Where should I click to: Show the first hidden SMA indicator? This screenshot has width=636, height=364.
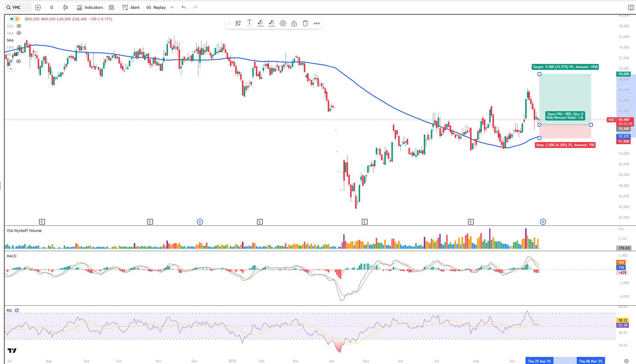click(x=19, y=26)
